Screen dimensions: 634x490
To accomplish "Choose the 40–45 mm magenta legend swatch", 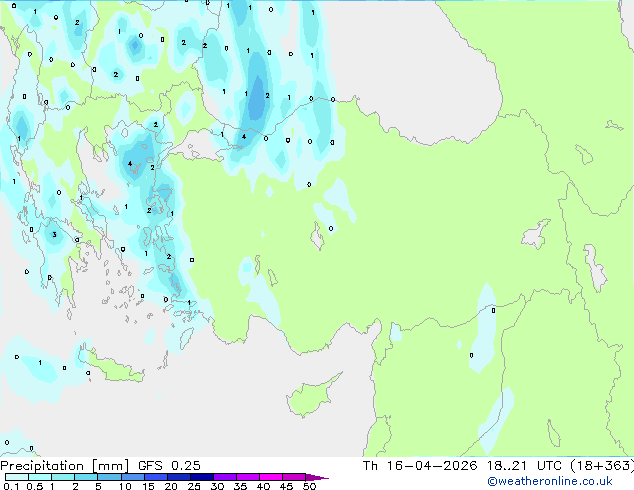I will (x=271, y=477).
